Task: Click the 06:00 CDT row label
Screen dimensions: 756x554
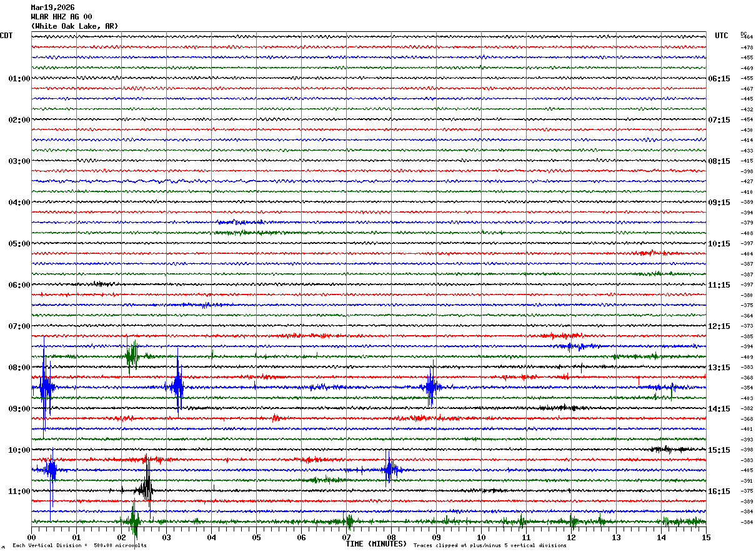Action: coord(19,285)
